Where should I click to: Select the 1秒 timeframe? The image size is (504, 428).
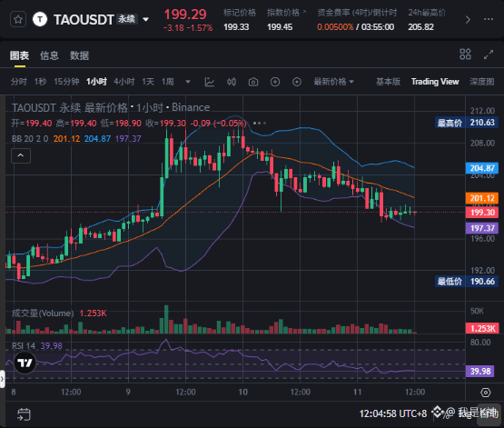41,82
